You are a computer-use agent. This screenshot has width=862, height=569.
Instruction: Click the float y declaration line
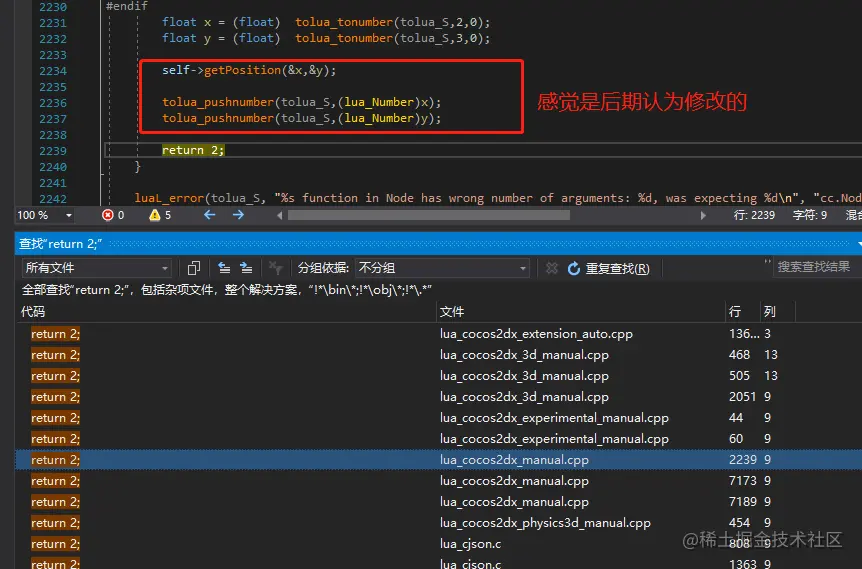[325, 38]
